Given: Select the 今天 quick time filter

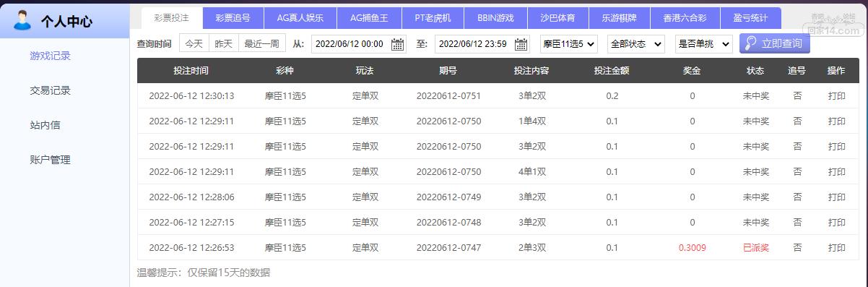Looking at the screenshot, I should (x=194, y=43).
